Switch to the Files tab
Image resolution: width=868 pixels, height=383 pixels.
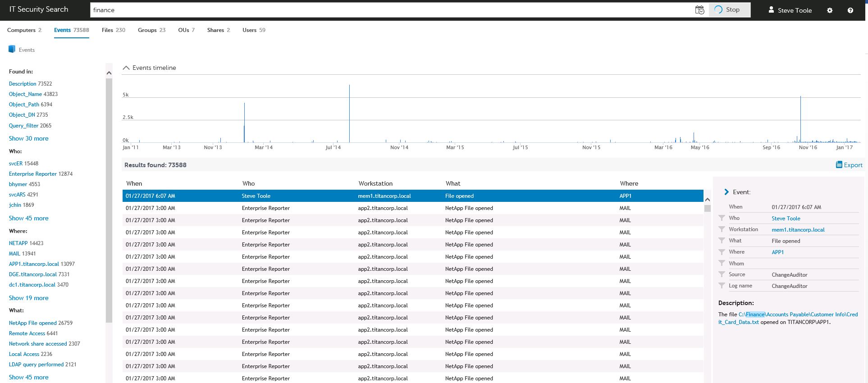point(113,30)
